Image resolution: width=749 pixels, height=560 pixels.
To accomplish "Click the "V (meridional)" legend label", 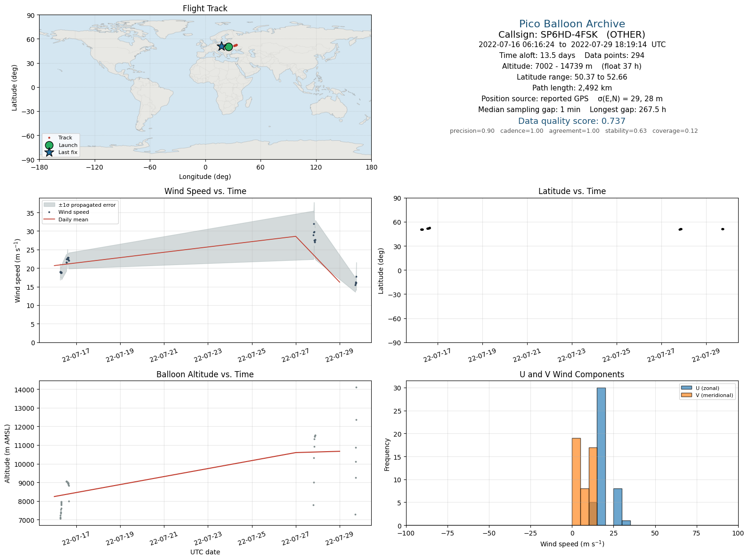I will click(715, 395).
